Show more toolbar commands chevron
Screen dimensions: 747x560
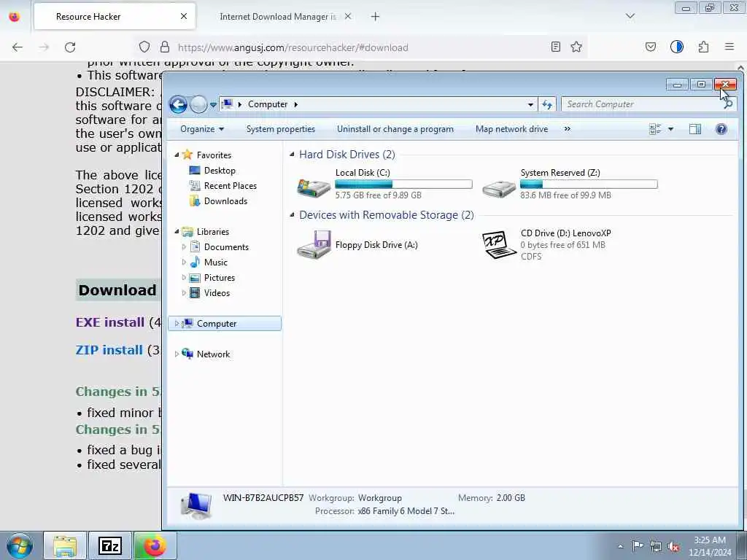pos(567,129)
